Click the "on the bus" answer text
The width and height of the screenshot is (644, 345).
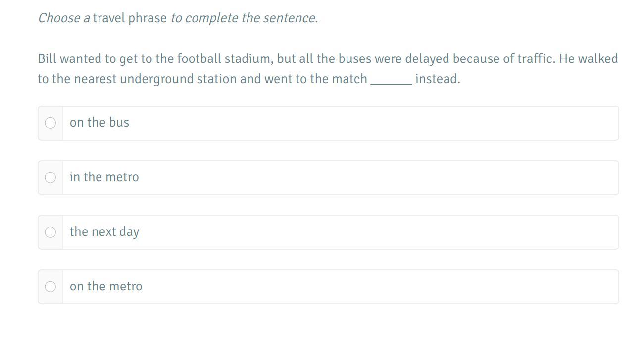click(99, 123)
